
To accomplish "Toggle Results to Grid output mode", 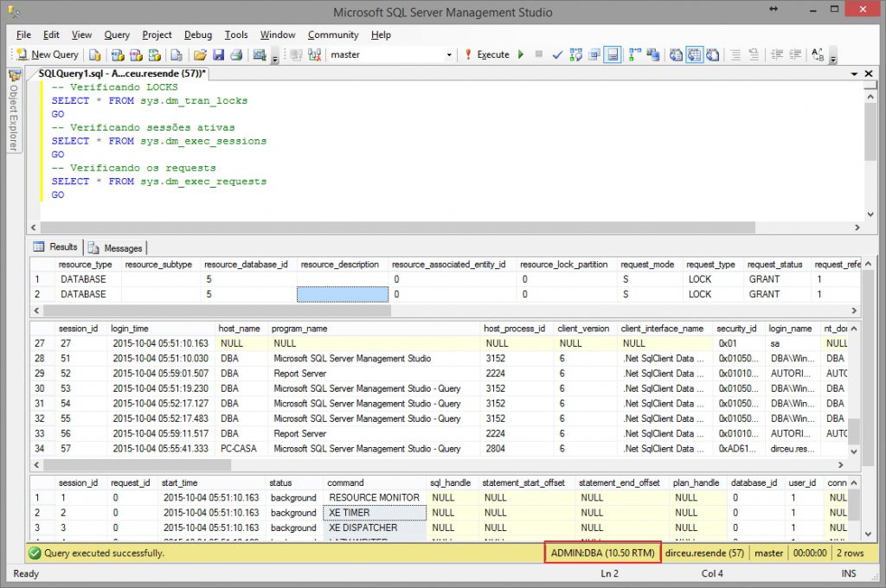I will coord(695,54).
